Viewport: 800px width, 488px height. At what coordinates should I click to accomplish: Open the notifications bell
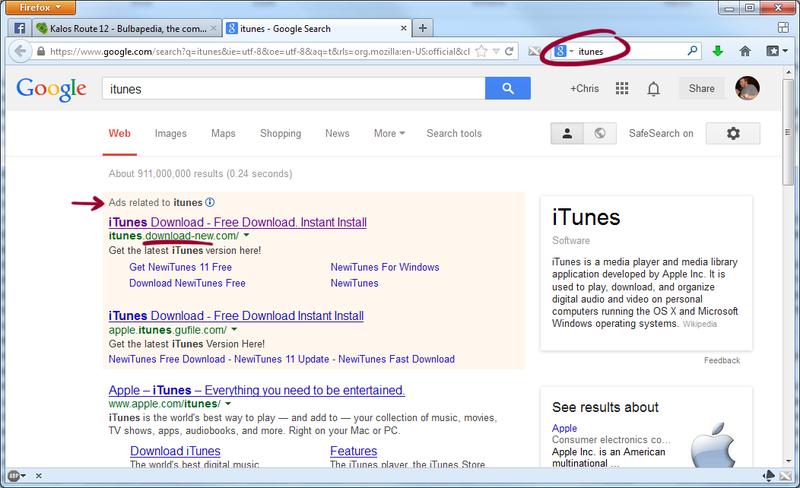[654, 89]
